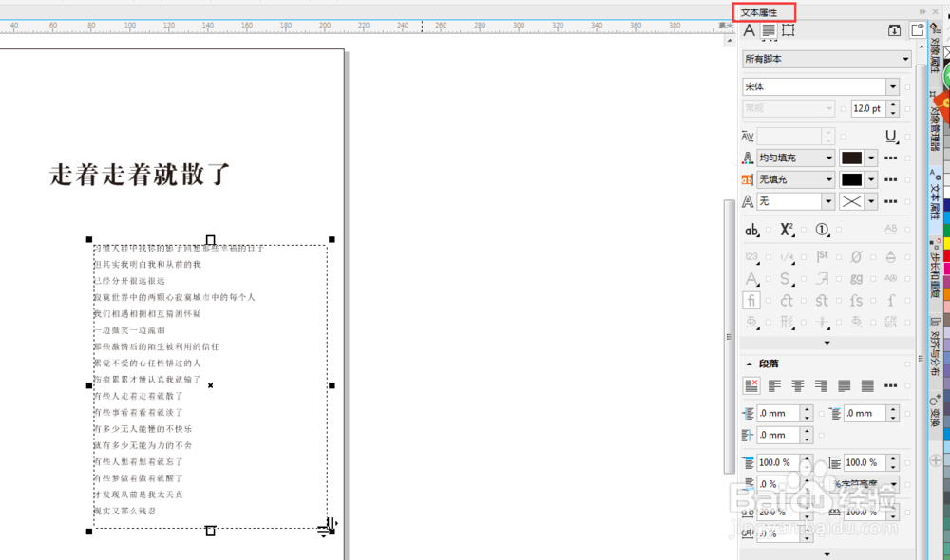Expand more character options arrow
Screen dimensions: 950x560
[827, 343]
